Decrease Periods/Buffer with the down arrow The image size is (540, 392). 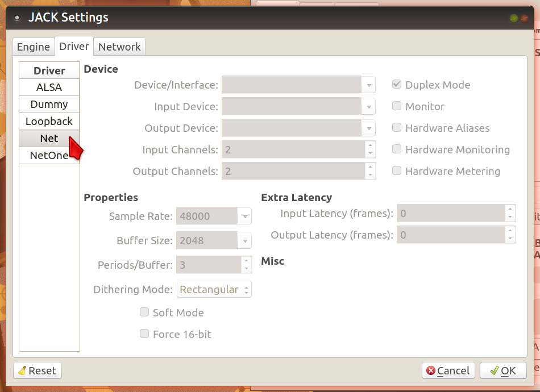246,269
